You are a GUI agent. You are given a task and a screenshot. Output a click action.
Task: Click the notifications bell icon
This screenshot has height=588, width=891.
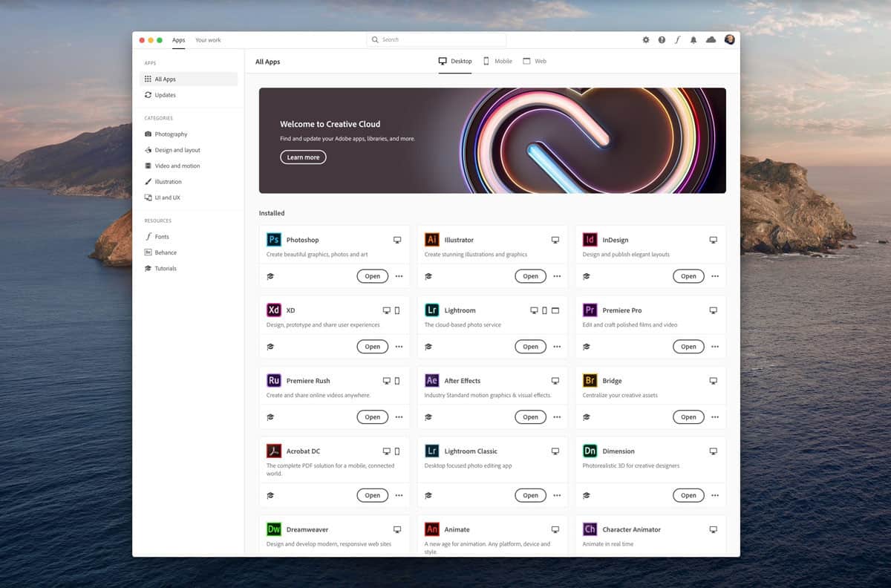693,40
